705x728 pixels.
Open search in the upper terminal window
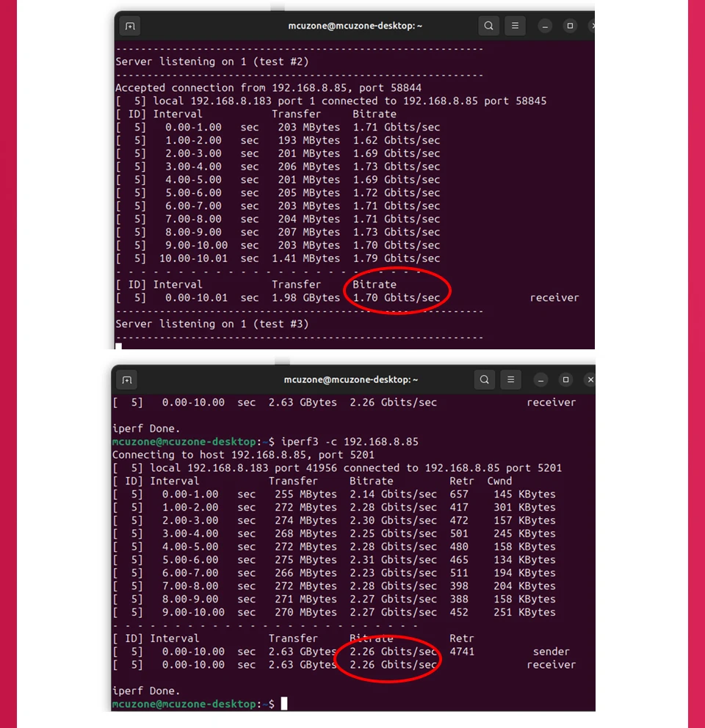click(488, 26)
